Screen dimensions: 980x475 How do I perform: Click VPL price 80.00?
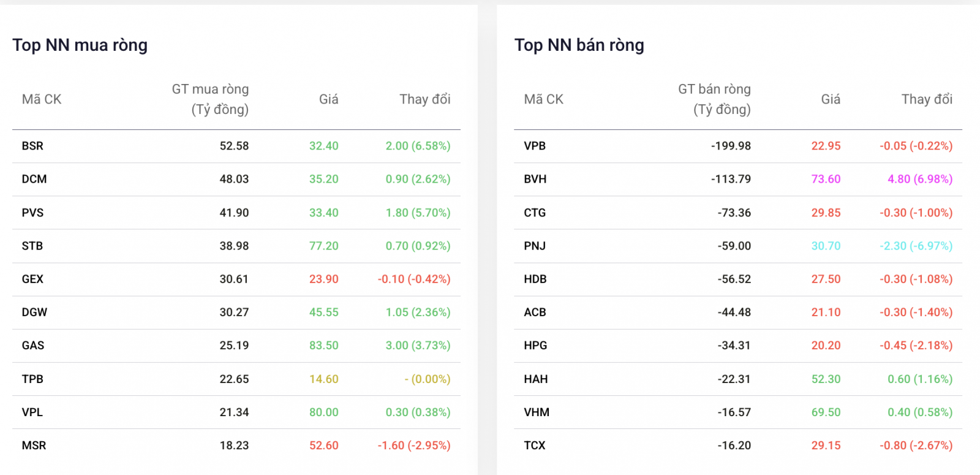coord(324,412)
